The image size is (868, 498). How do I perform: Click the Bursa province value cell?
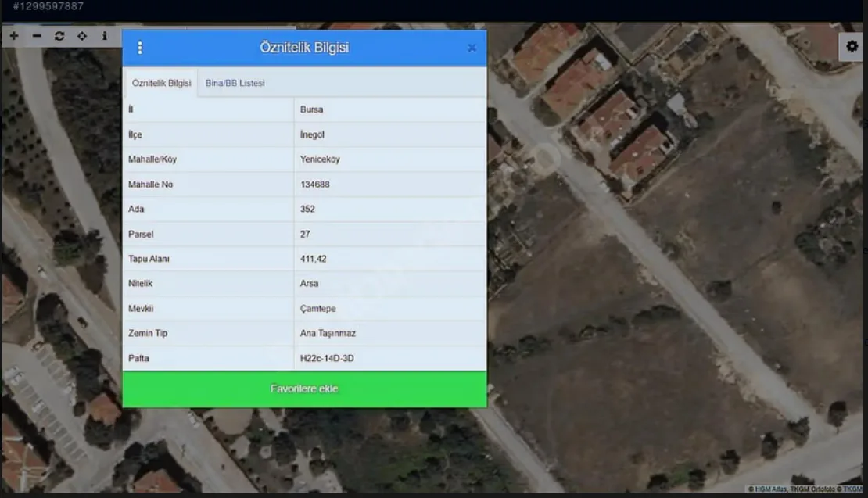coord(311,109)
